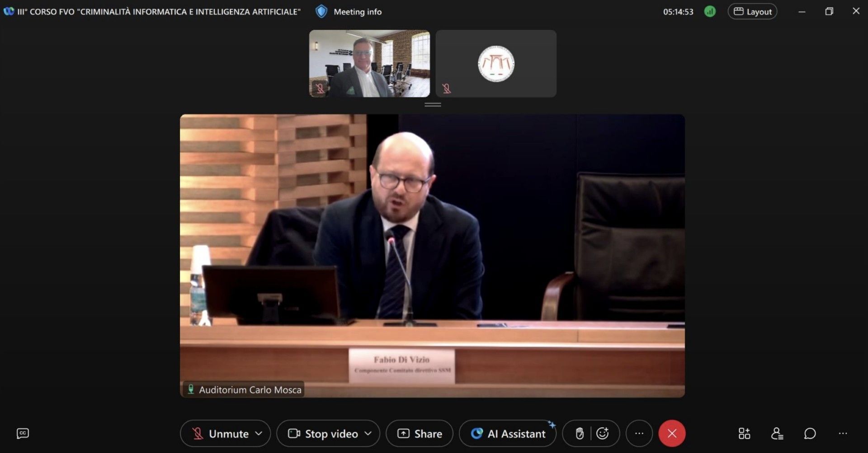The image size is (868, 453).
Task: Open the AI Assistant
Action: tap(508, 434)
